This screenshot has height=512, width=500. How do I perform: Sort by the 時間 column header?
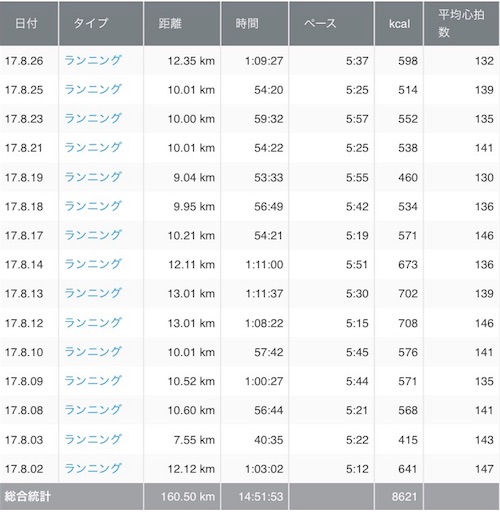pyautogui.click(x=255, y=23)
